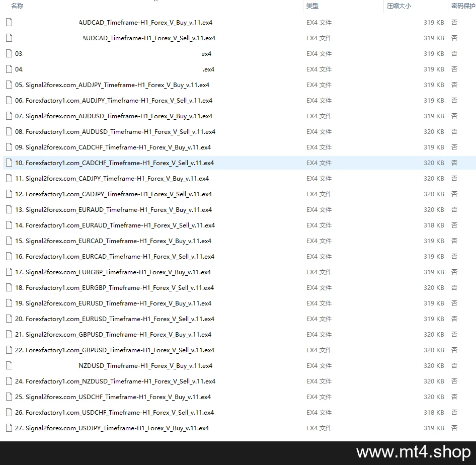Select 09. Signal2forex.com_CADCHF Buy file name
Screen dimensions: 476x465
(x=113, y=147)
